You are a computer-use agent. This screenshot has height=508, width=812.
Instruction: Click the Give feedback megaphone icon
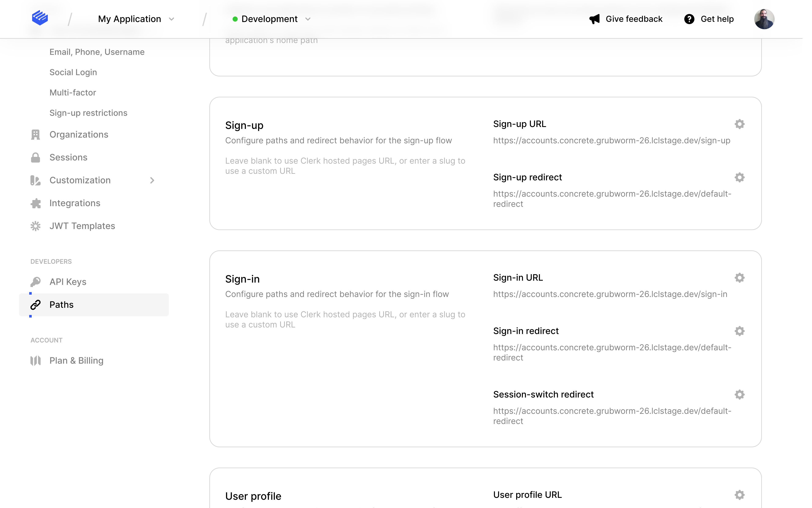[x=594, y=19]
